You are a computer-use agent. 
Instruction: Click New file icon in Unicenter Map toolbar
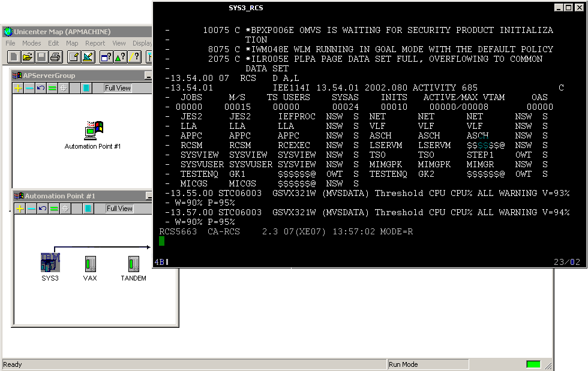click(x=14, y=57)
